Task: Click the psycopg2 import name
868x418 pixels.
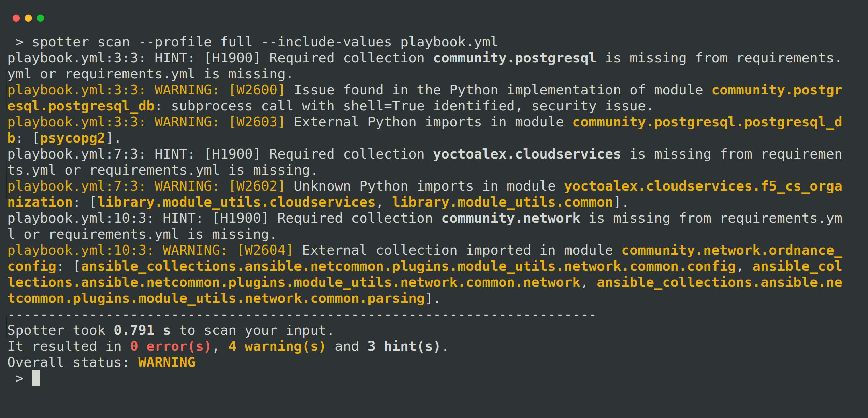Action: tap(73, 138)
